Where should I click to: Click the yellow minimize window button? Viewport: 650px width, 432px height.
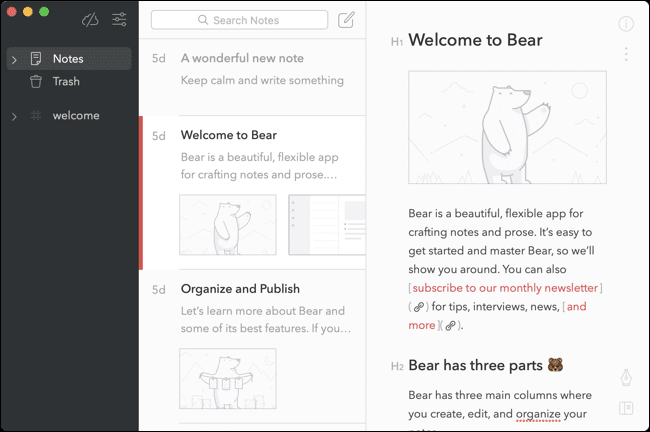tap(28, 12)
